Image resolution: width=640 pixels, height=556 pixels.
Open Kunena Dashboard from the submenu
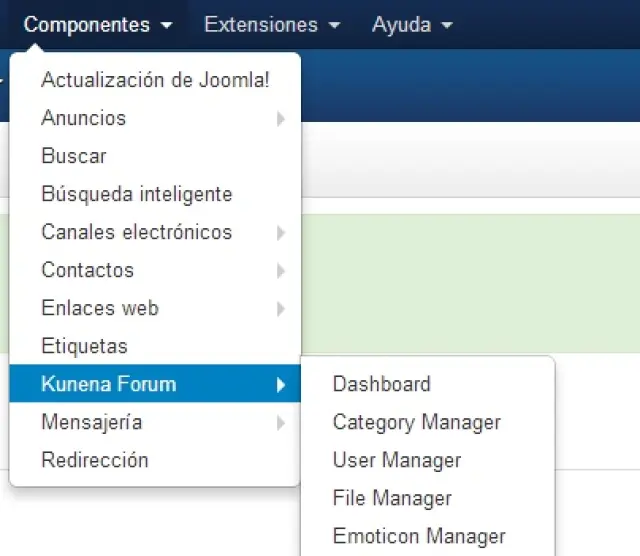(x=382, y=384)
